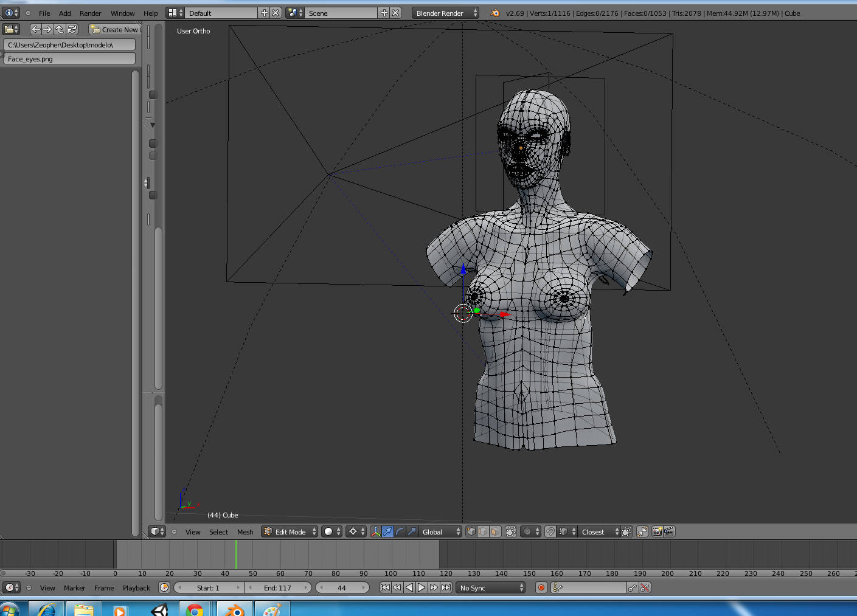Toggle automatic keyframe recording button
This screenshot has height=616, width=857.
pyautogui.click(x=541, y=587)
